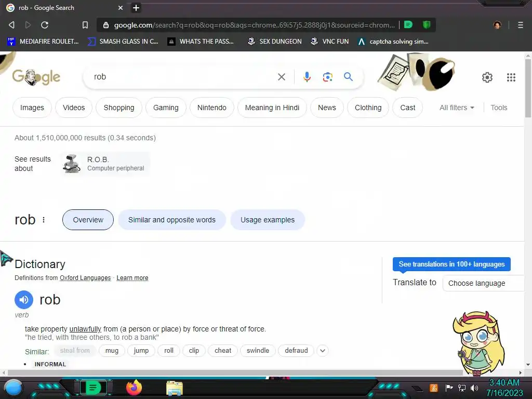Viewport: 532px width, 399px height.
Task: Reload the page with the refresh icon
Action: point(45,25)
